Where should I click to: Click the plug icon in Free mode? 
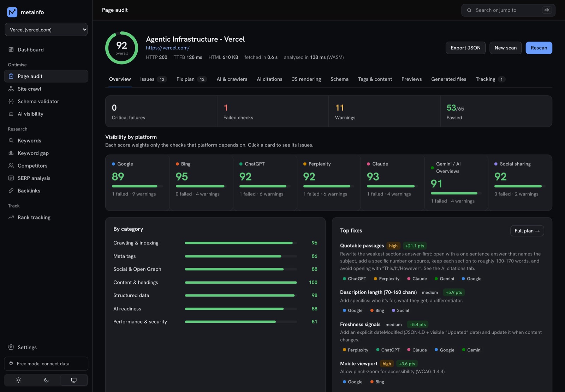[11, 364]
